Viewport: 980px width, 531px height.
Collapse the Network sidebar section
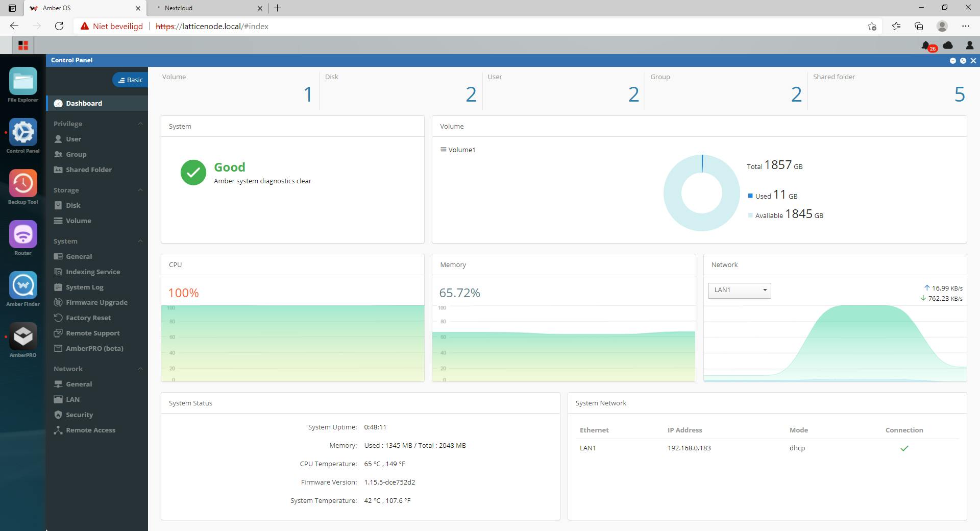140,369
